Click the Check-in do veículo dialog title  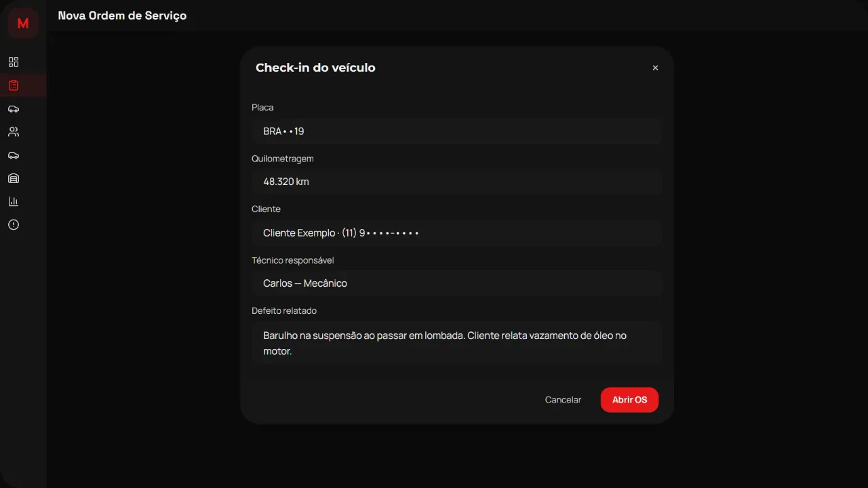coord(315,68)
